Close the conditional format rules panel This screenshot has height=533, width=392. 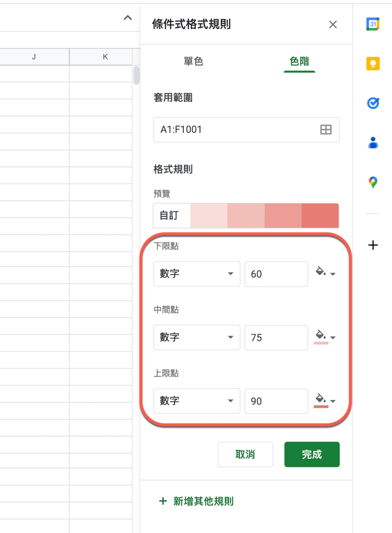click(333, 25)
